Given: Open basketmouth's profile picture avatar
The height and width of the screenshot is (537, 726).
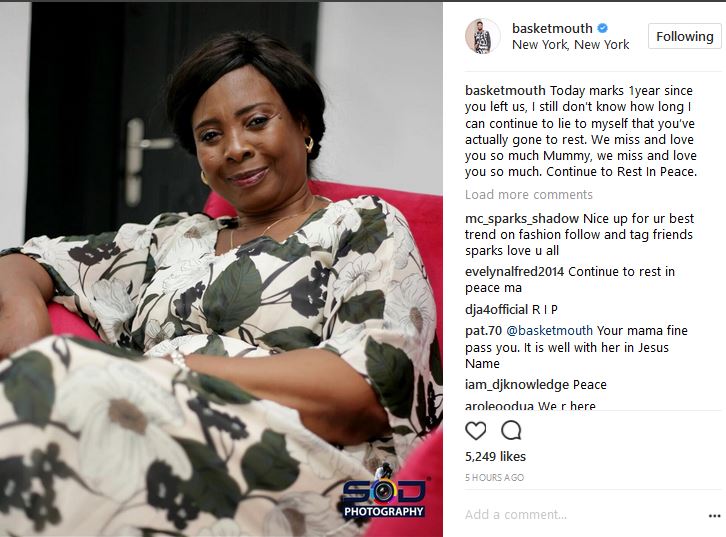Looking at the screenshot, I should tap(483, 37).
